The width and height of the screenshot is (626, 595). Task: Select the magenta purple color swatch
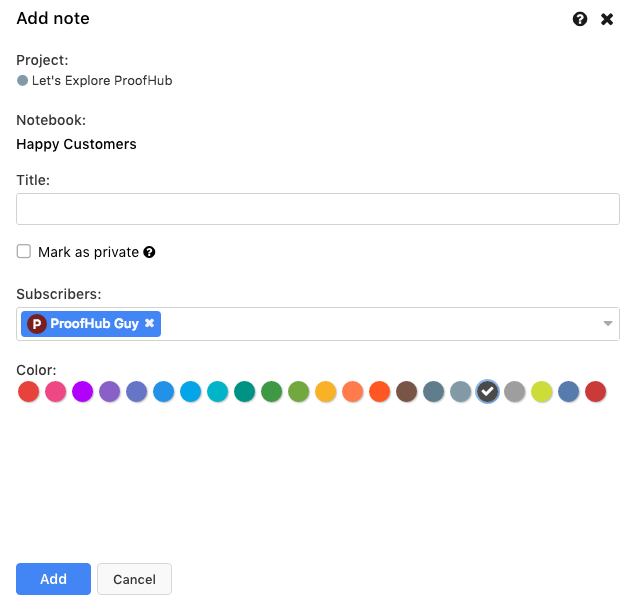[x=83, y=391]
